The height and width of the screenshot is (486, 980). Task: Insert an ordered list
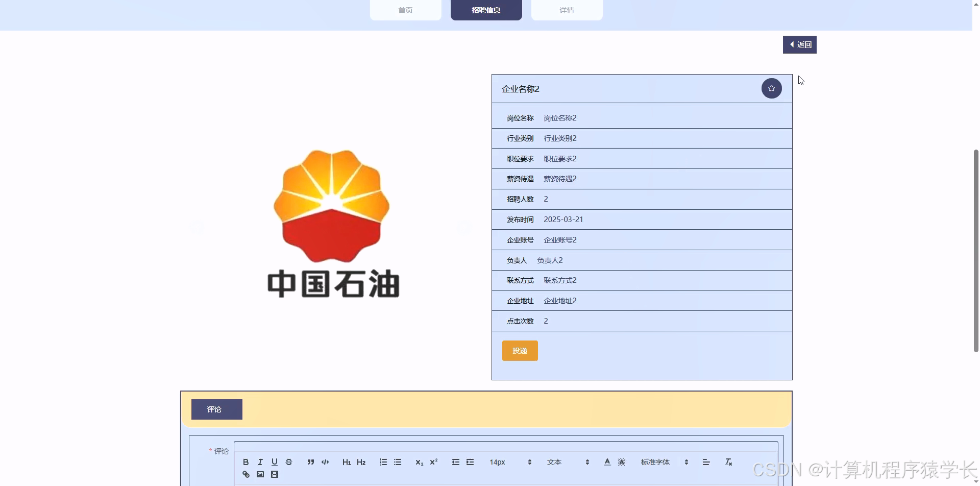click(x=383, y=462)
